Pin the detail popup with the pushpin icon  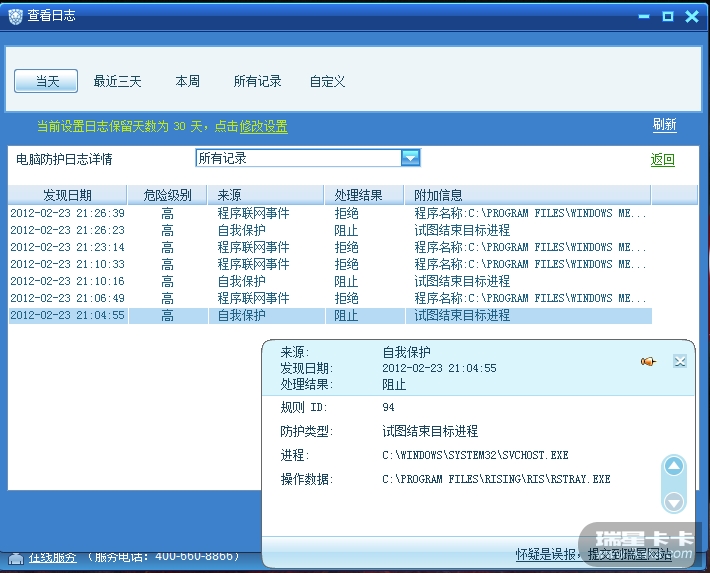(648, 361)
